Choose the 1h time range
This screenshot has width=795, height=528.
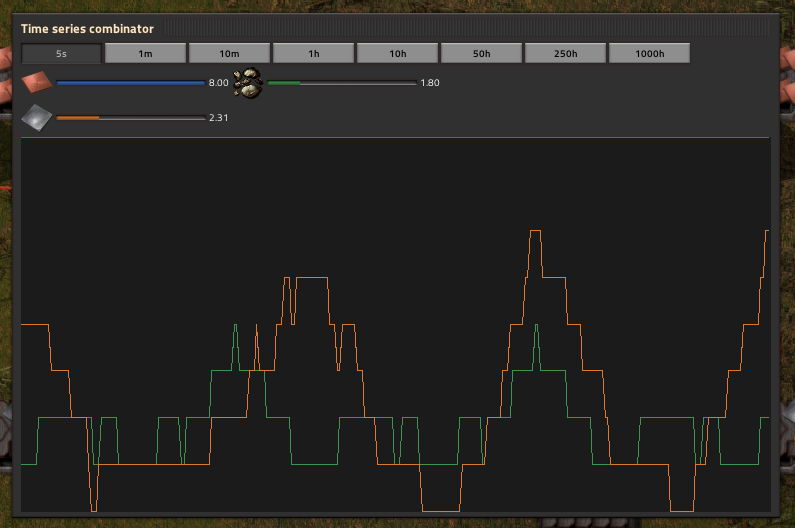coord(313,53)
